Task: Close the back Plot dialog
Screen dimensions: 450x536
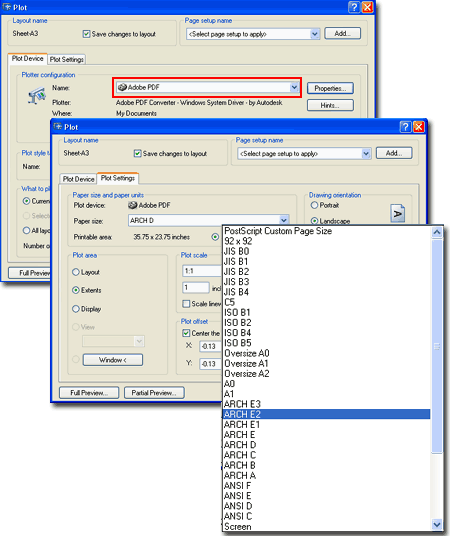Action: 367,7
